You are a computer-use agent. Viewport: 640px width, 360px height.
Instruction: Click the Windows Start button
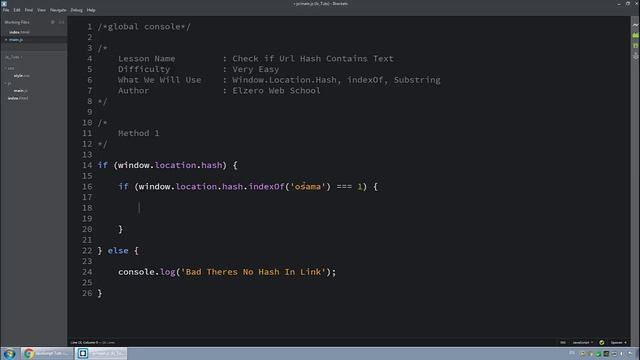[x=9, y=353]
